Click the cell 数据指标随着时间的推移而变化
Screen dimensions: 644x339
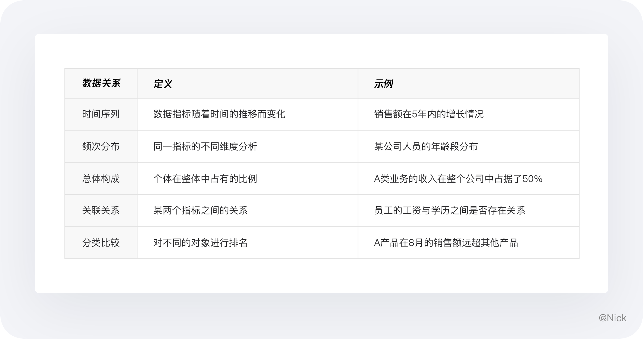pos(219,114)
